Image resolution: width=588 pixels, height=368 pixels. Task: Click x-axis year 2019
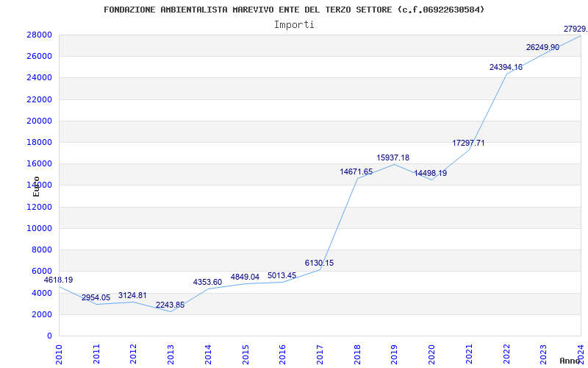395,354
